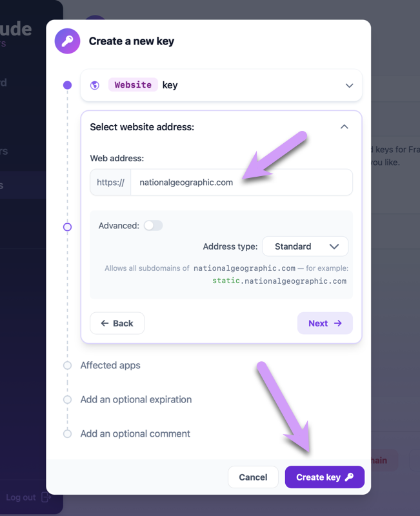Click the Website badge in the key type row

coord(132,84)
